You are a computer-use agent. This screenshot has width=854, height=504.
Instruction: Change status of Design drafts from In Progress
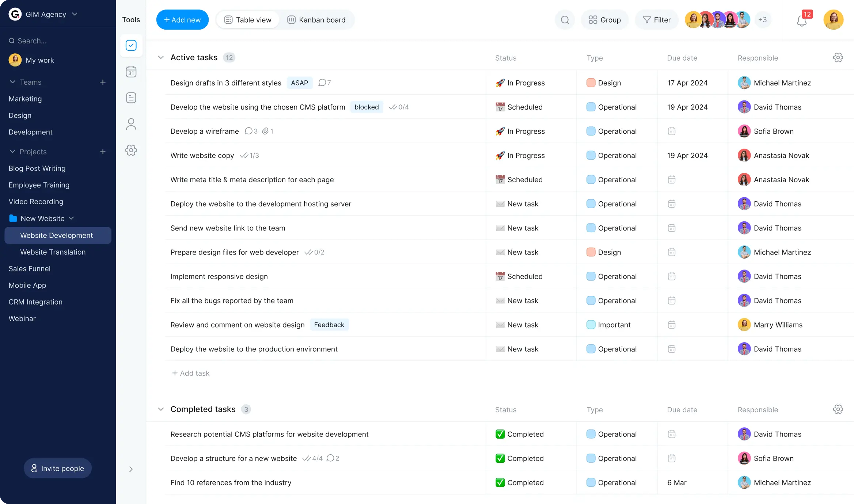coord(520,83)
